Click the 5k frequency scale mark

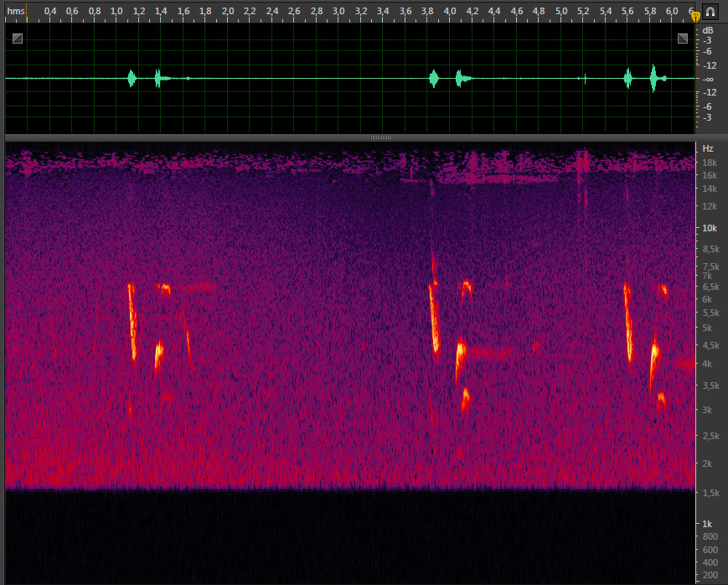[x=707, y=328]
